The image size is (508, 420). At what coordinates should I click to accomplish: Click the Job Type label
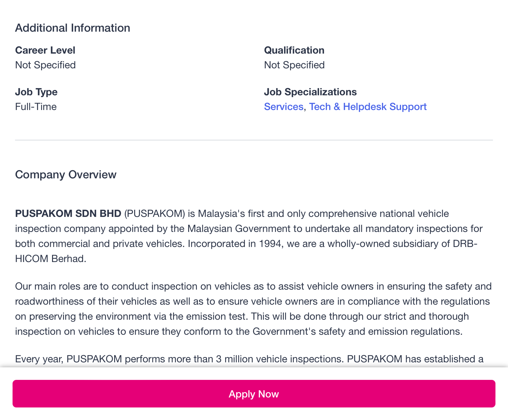(36, 92)
